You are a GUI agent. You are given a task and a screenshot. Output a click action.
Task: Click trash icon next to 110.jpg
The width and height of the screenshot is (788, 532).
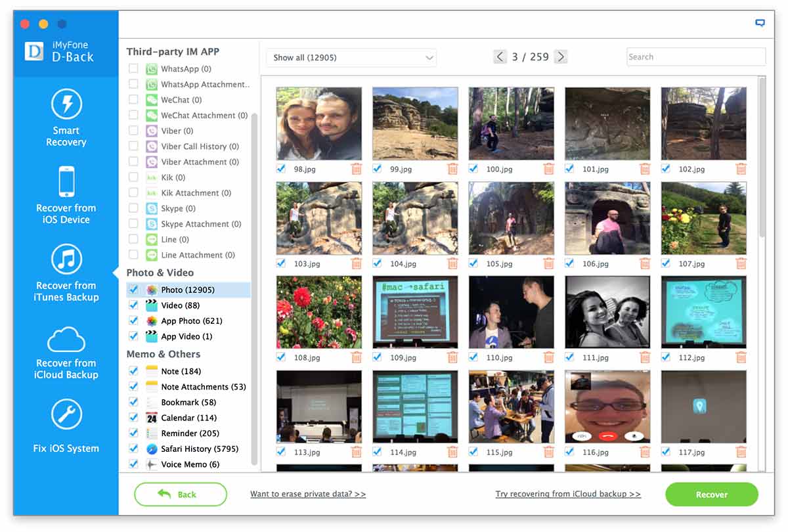click(x=548, y=358)
